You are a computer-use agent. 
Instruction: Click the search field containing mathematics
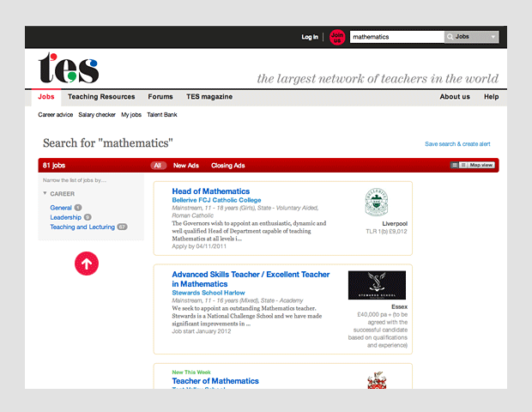tap(396, 37)
